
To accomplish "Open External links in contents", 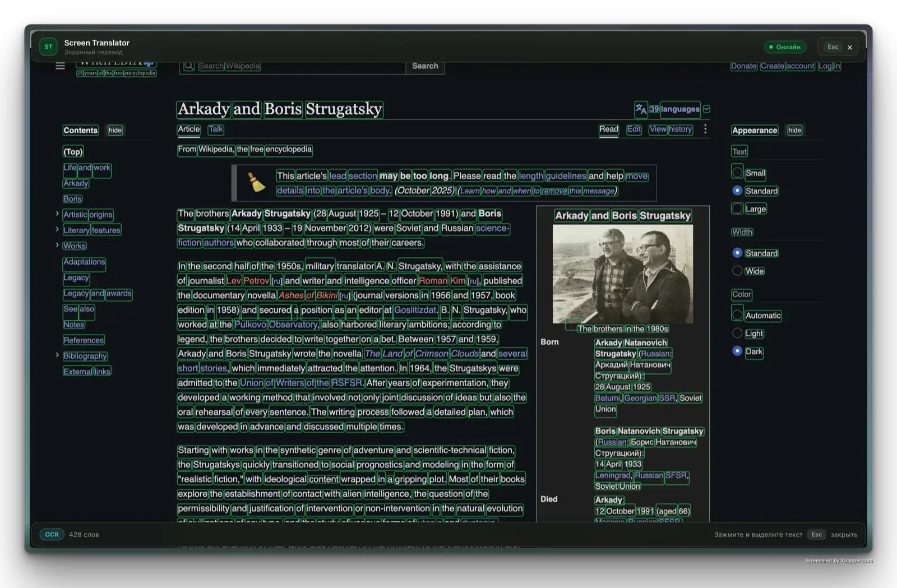I will [x=87, y=372].
